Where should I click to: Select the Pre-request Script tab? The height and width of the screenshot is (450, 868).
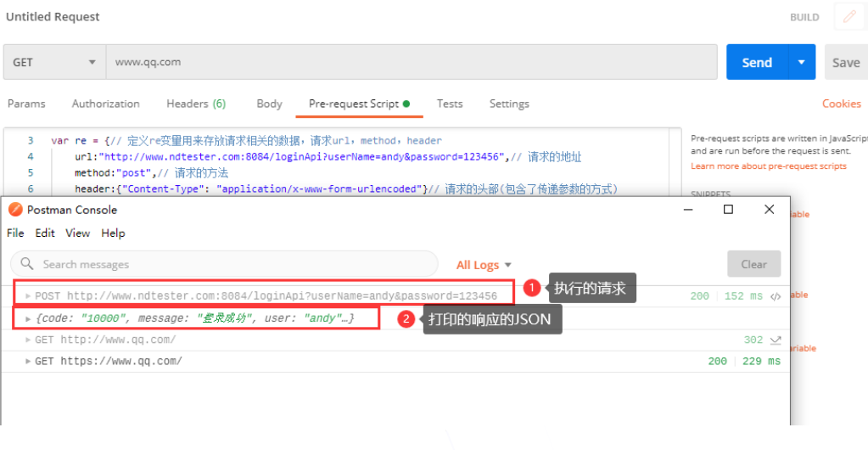(359, 104)
